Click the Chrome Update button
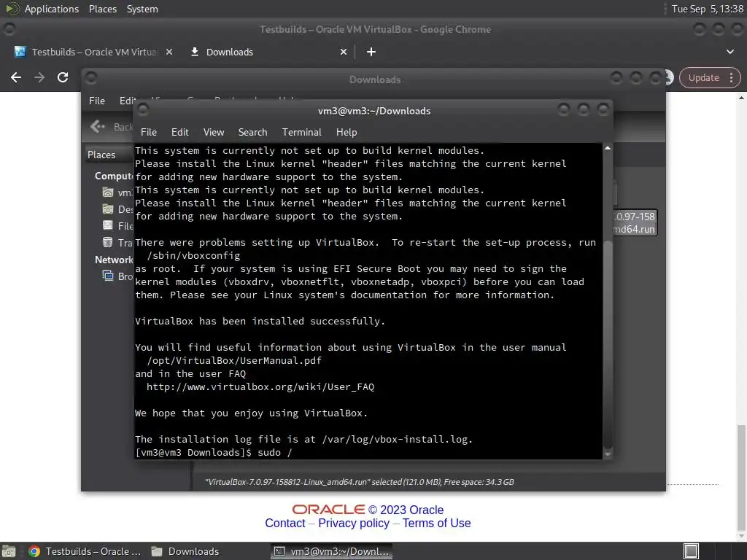Viewport: 747px width, 560px height. pos(703,77)
